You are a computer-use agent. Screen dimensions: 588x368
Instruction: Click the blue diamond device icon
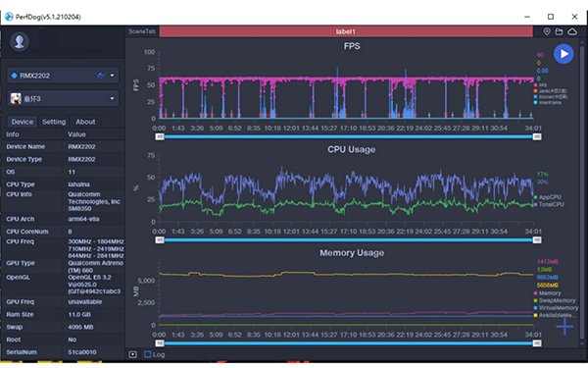click(14, 76)
